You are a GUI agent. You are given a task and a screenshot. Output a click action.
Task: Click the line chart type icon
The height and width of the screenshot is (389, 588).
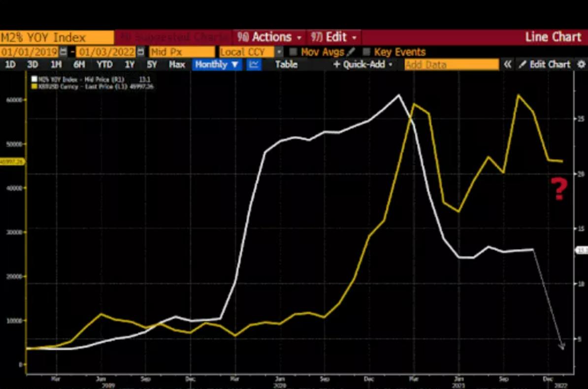pyautogui.click(x=254, y=65)
